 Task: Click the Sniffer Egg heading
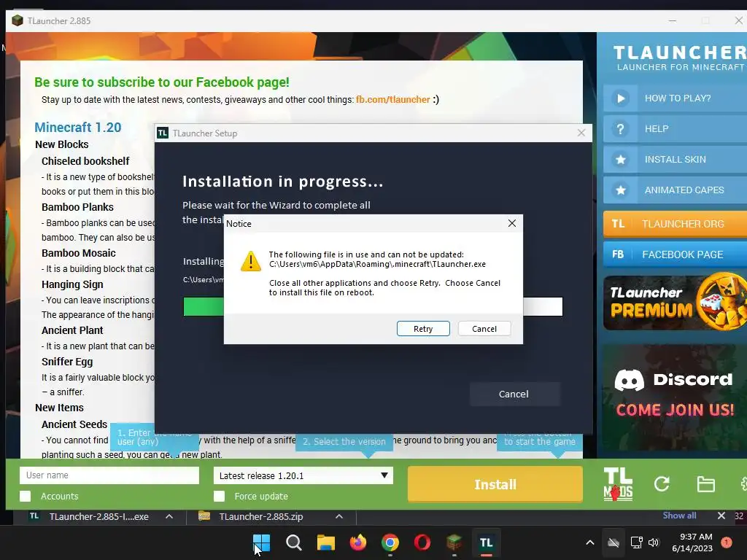click(x=67, y=362)
